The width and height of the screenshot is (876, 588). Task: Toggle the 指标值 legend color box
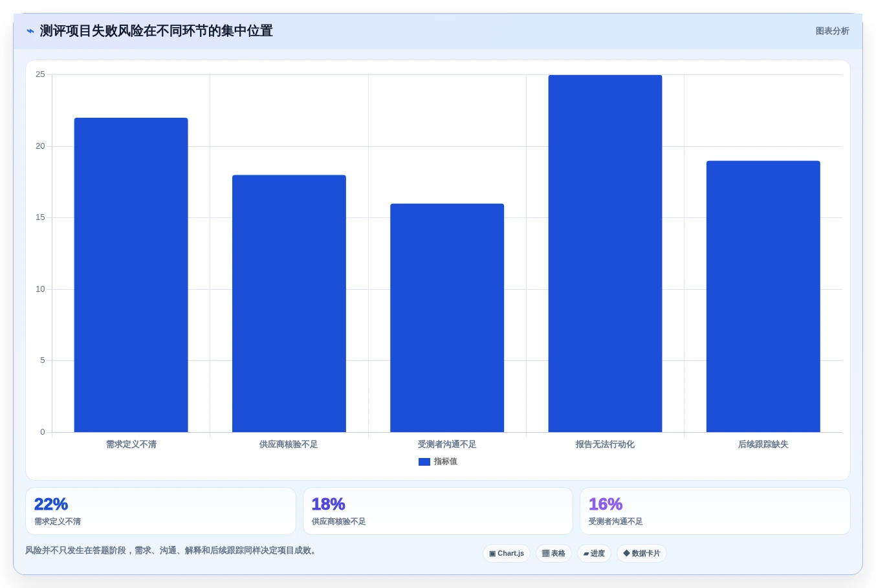[424, 462]
